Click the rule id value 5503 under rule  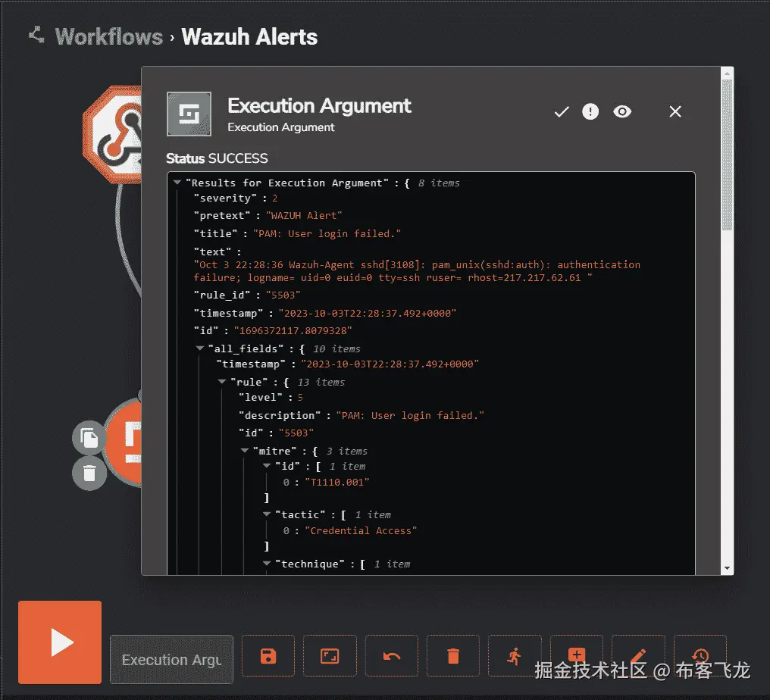[x=296, y=433]
